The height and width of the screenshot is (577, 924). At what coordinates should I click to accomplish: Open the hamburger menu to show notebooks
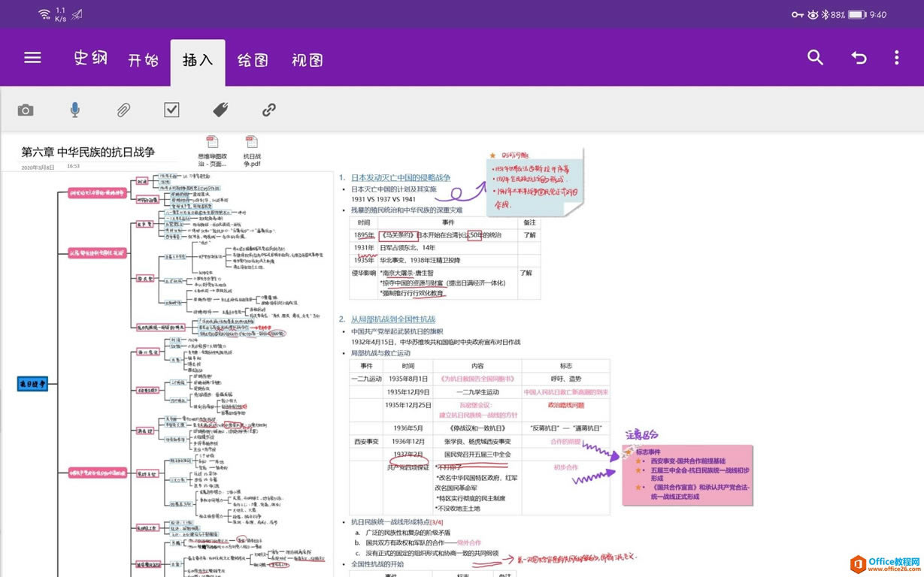(x=32, y=57)
